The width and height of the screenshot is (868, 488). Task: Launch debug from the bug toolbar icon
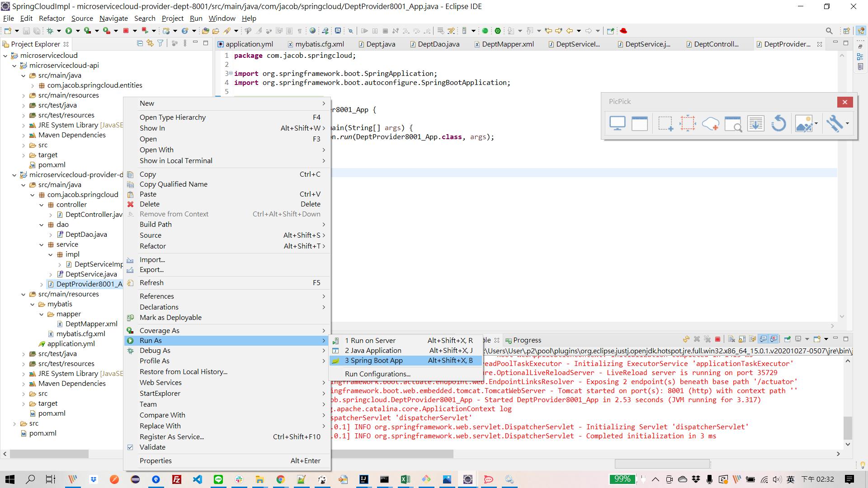50,31
